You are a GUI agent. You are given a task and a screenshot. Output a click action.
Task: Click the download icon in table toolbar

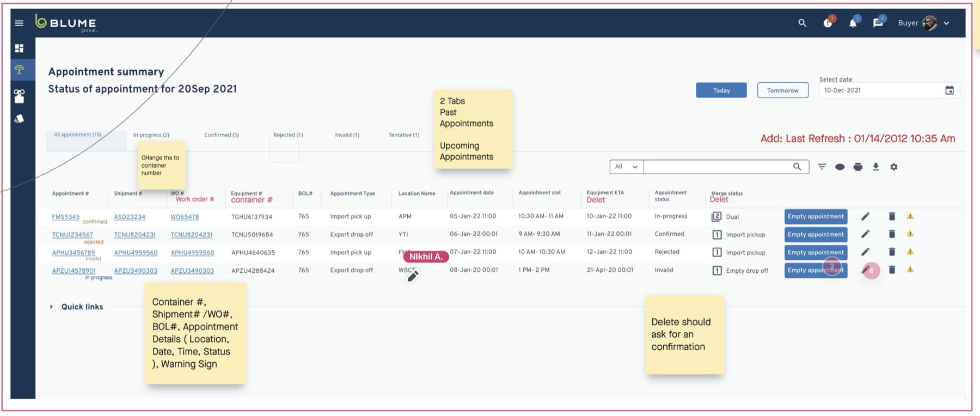(x=875, y=167)
